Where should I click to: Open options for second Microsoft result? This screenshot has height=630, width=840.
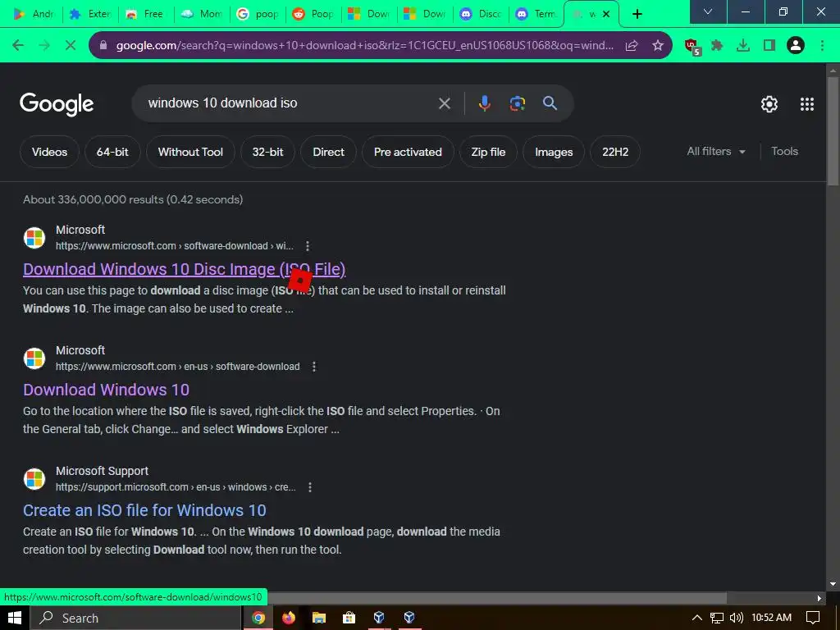tap(314, 367)
